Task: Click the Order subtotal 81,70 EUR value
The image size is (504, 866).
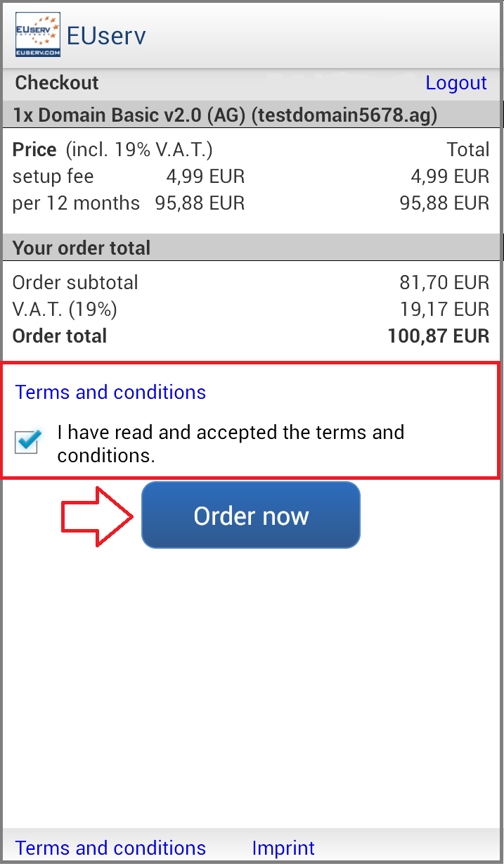Action: tap(444, 282)
